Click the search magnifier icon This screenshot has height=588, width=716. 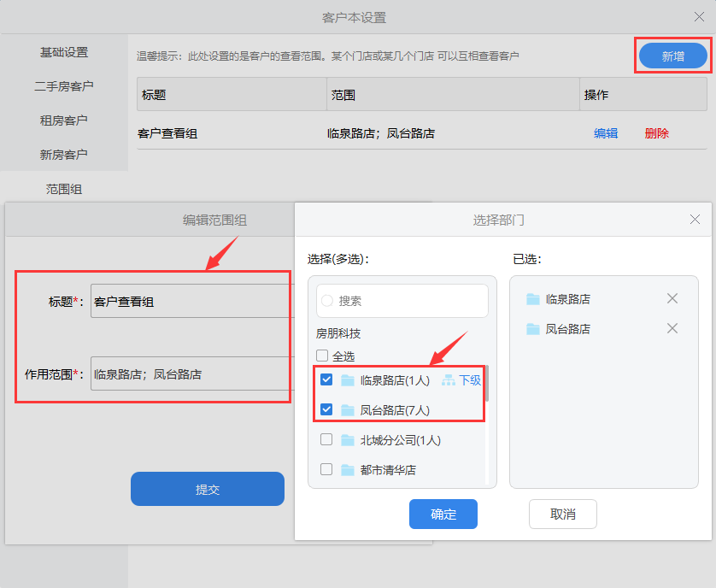pos(327,301)
